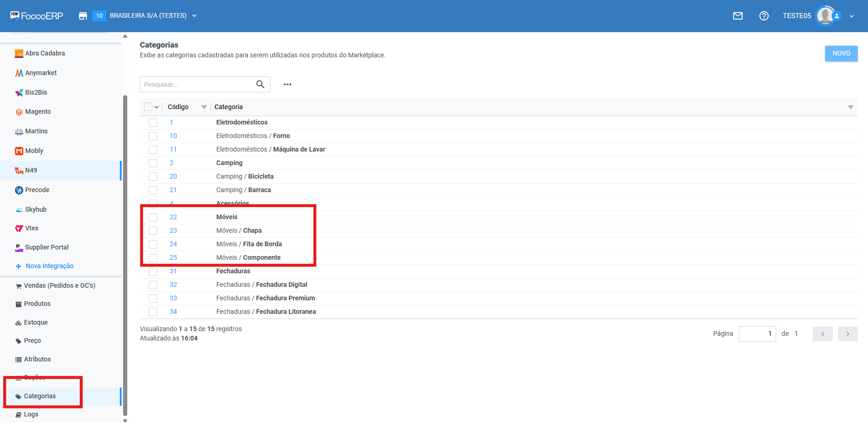Click the store icon in header
This screenshot has height=423, width=868.
coord(83,16)
